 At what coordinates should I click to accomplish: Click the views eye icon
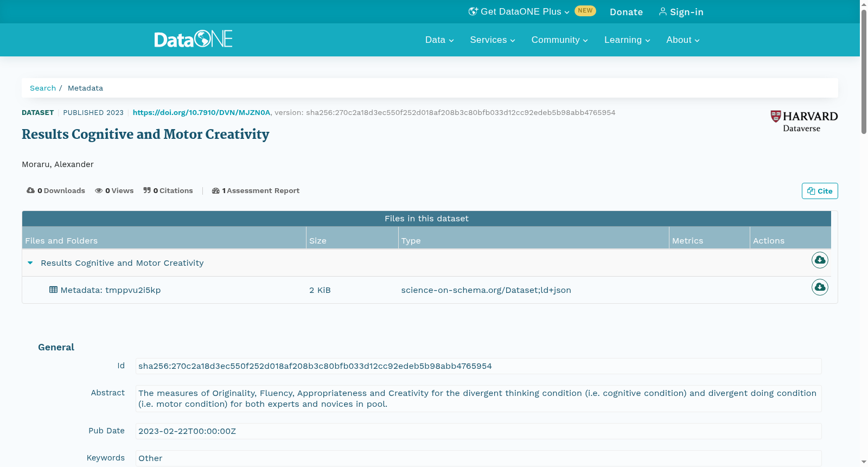tap(99, 191)
